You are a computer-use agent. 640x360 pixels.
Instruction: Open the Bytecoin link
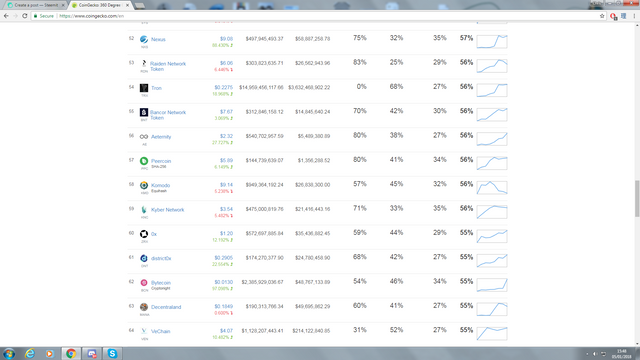click(x=161, y=282)
